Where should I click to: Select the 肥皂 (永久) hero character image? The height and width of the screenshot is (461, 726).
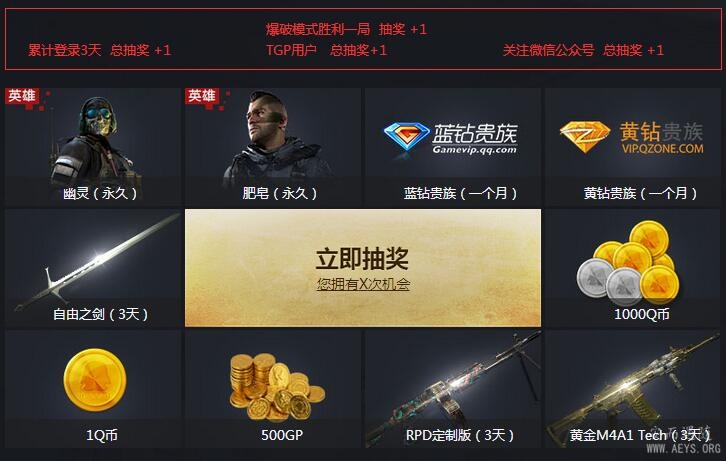click(x=278, y=138)
